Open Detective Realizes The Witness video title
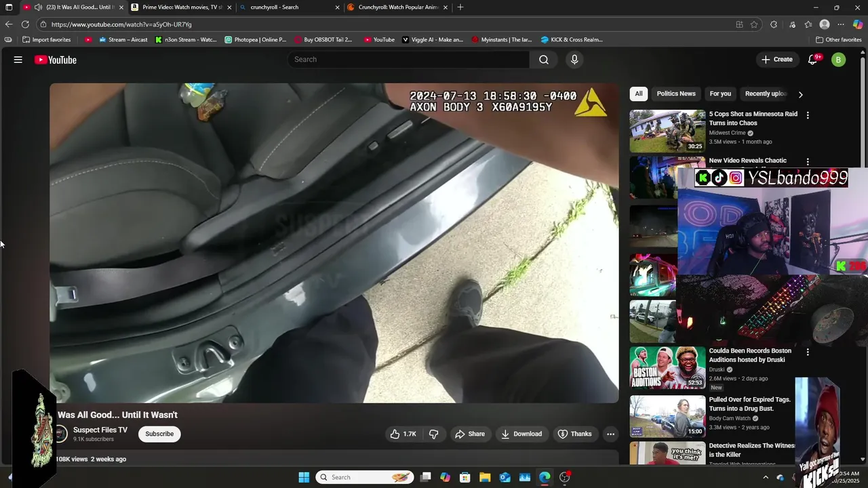 tap(752, 450)
